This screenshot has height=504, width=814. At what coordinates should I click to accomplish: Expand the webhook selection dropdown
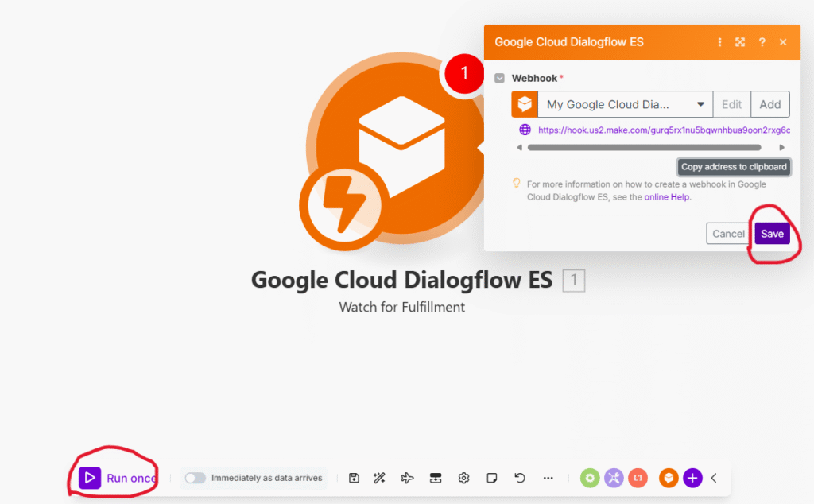click(x=700, y=104)
